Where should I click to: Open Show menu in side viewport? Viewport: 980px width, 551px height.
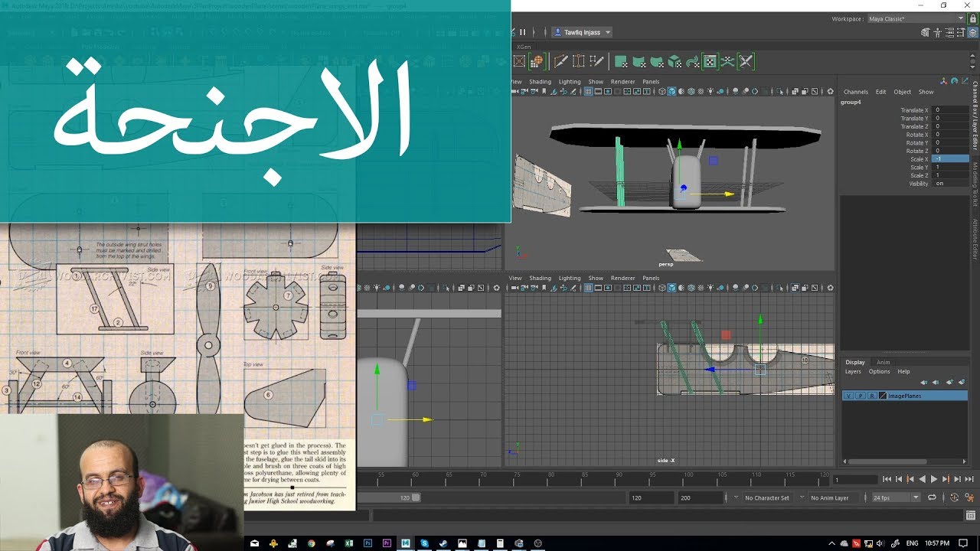596,278
